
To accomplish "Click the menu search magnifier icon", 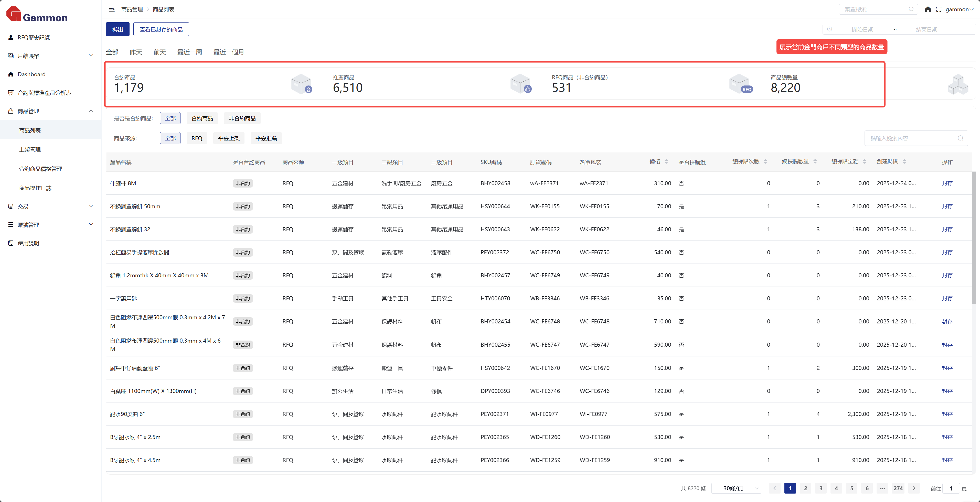I will tap(911, 9).
